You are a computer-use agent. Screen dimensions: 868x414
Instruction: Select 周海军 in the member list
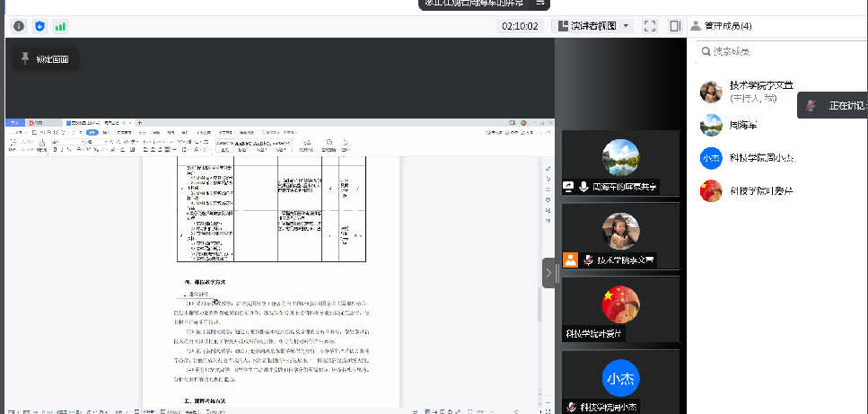tap(749, 124)
